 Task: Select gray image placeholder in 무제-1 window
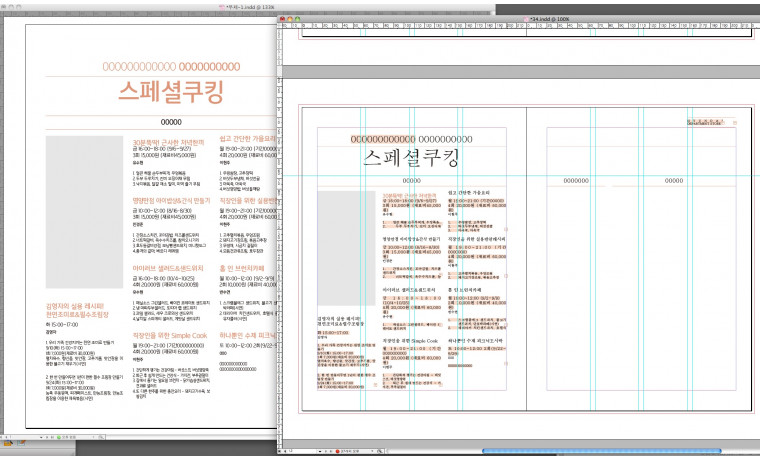coord(84,212)
